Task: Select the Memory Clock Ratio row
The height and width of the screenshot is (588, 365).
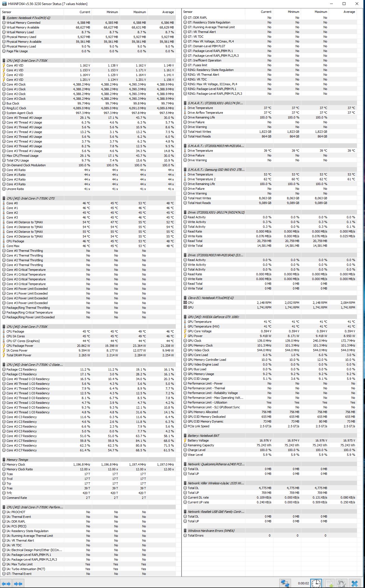Action: tap(88, 469)
